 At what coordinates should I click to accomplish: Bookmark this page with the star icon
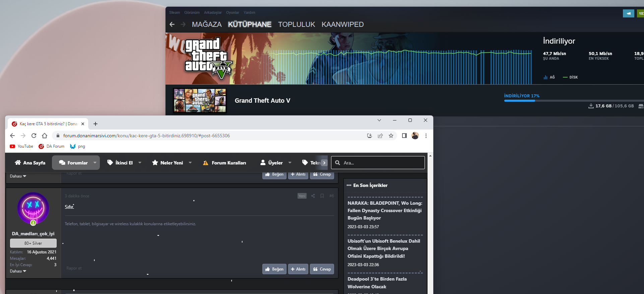click(391, 136)
